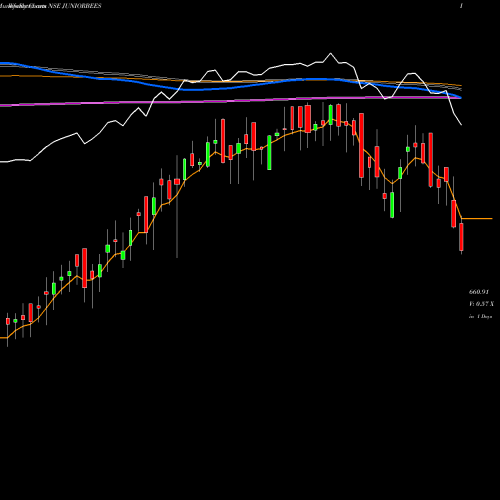Click the tallest red candle near the chart peak
This screenshot has width=500, height=500.
361,145
